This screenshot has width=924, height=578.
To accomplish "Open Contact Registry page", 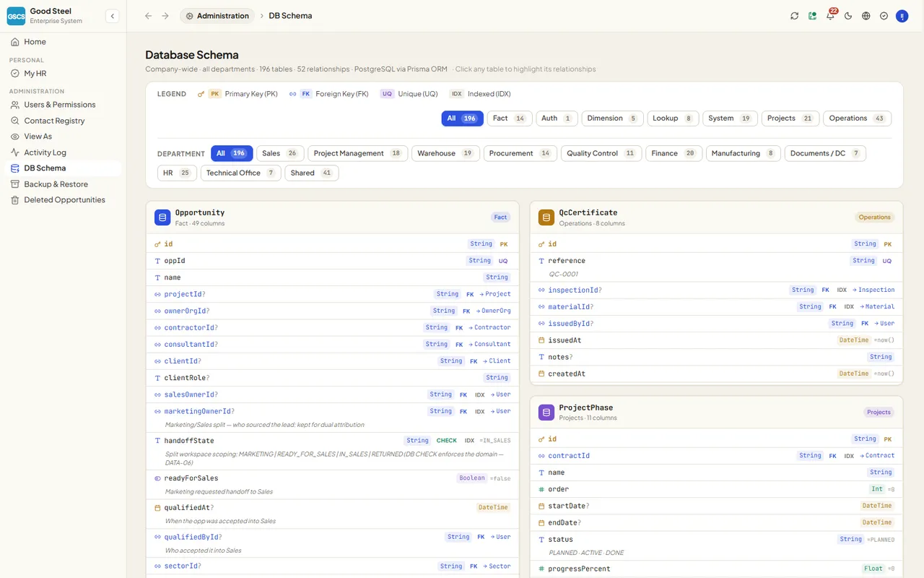I will tap(64, 121).
